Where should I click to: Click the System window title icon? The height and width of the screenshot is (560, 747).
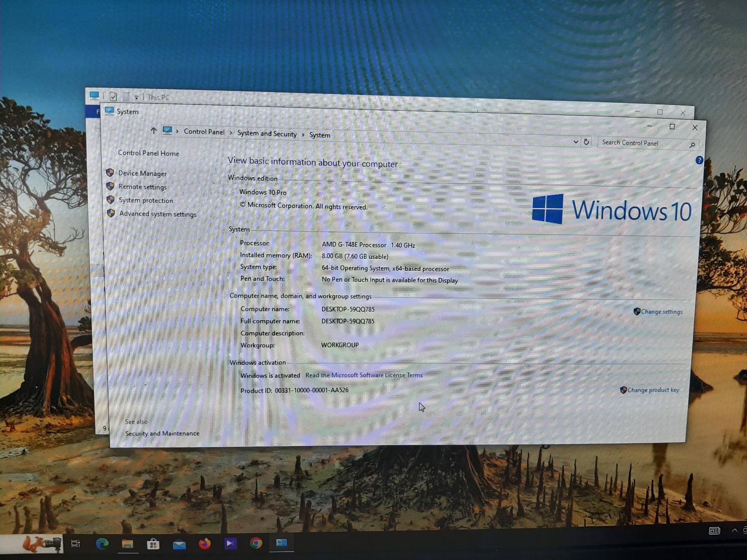click(x=110, y=111)
